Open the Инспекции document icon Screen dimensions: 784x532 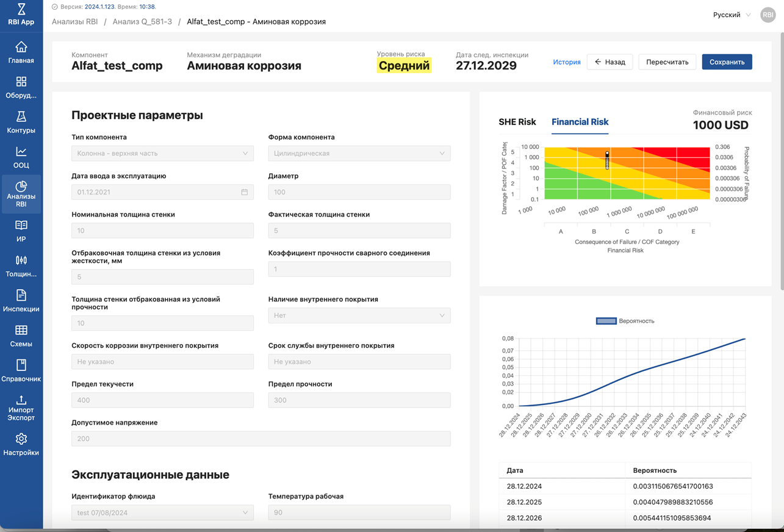coord(21,296)
